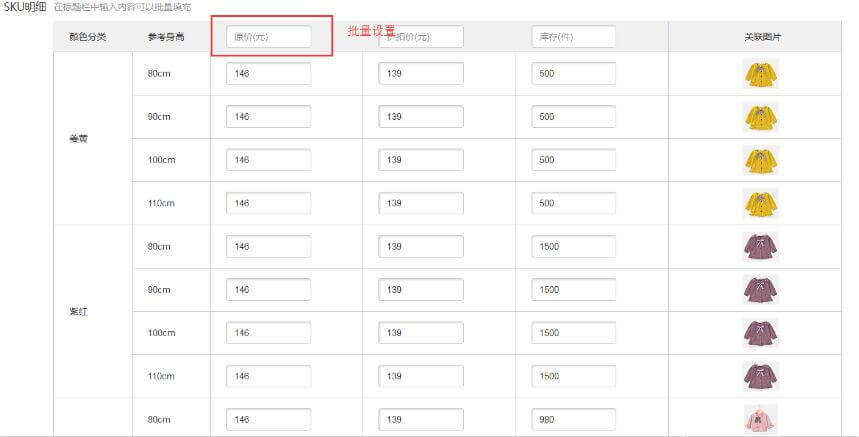The height and width of the screenshot is (437, 859).
Task: Click the 关联图片 column header
Action: [763, 37]
